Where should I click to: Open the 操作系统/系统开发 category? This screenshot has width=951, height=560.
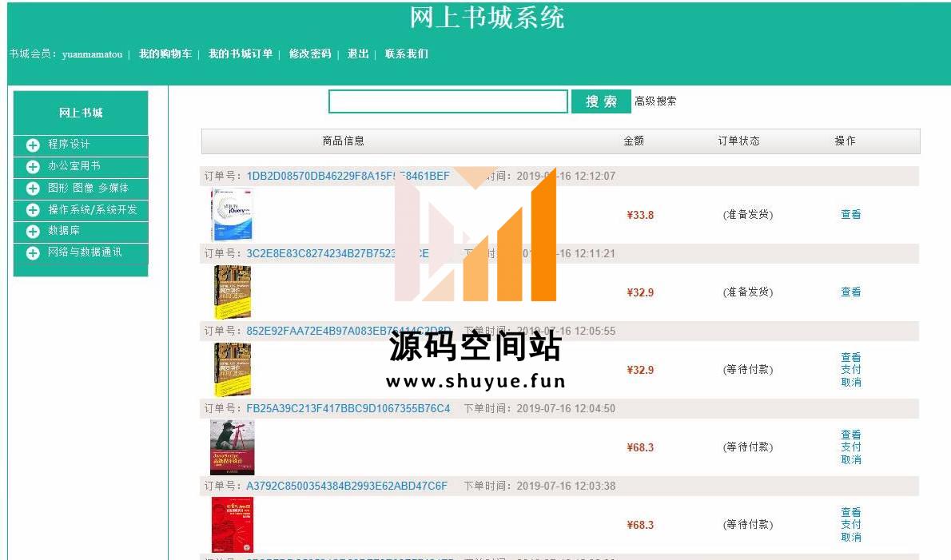92,209
